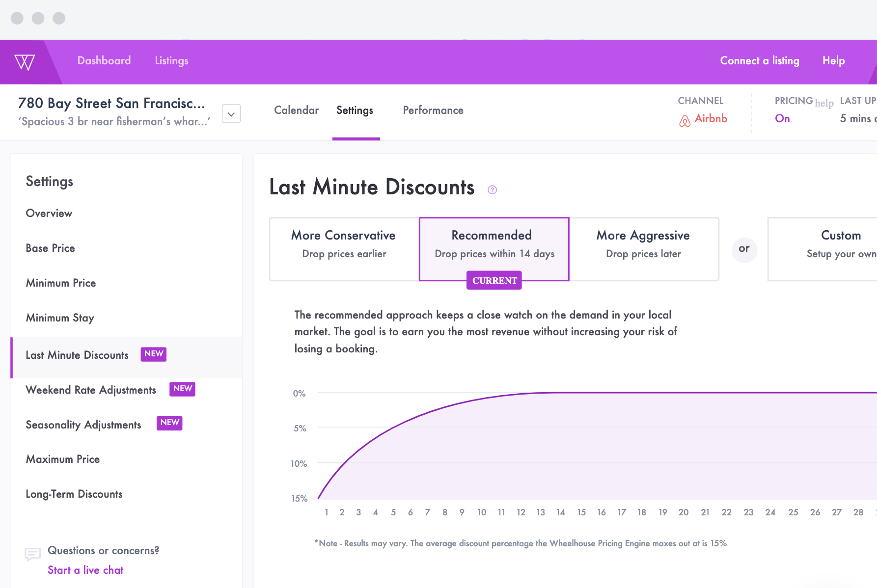Click the Last Minute Discounts heading
Screen dimensions: 877x588
[372, 187]
